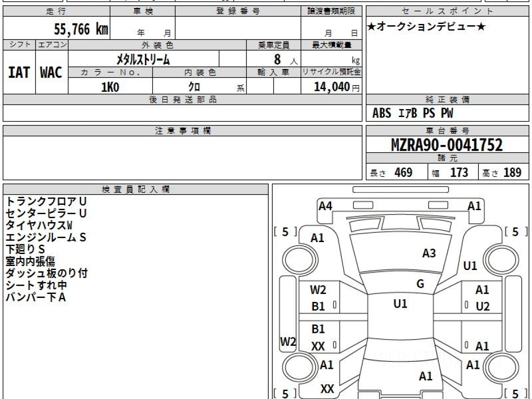Select the note シートすれ中
532x399 pixels.
(36, 285)
